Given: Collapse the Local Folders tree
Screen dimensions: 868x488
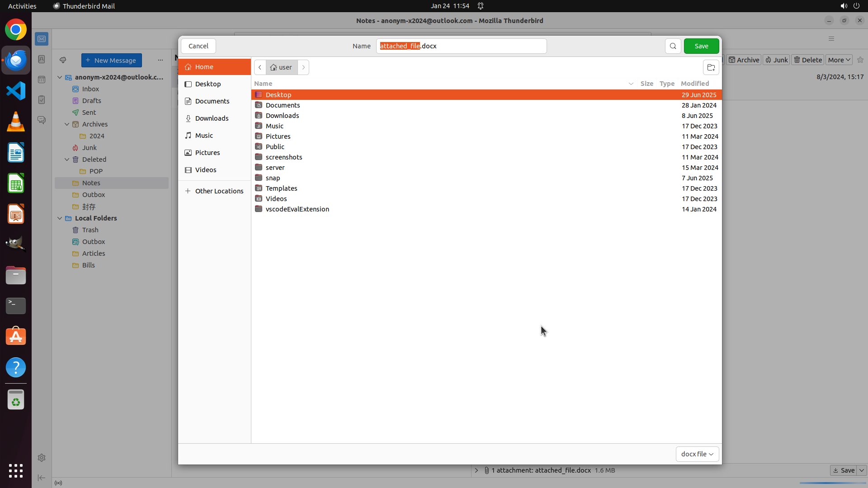Looking at the screenshot, I should [x=60, y=218].
